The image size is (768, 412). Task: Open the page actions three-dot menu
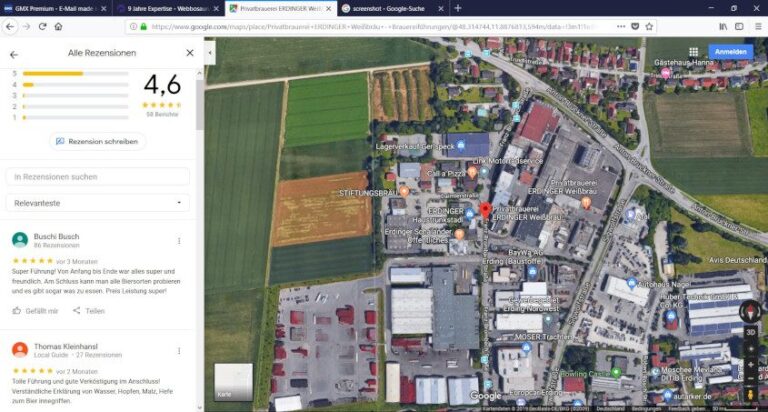click(621, 27)
